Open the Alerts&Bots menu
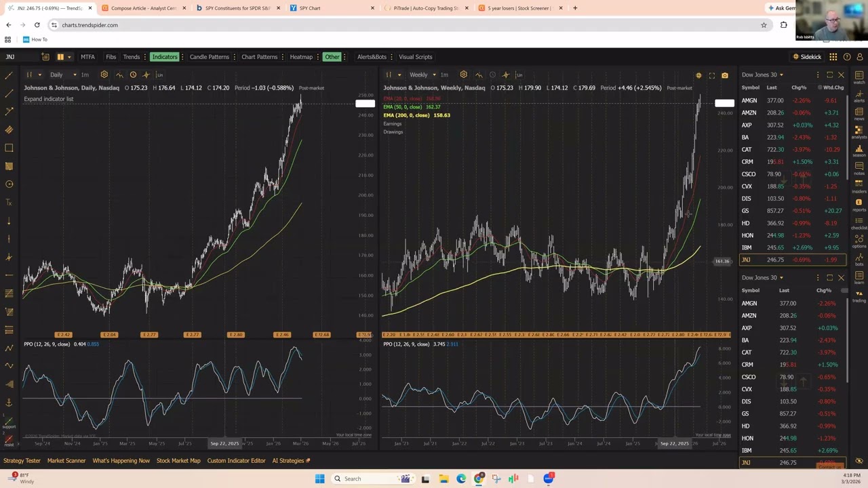The height and width of the screenshot is (488, 868). [x=372, y=57]
